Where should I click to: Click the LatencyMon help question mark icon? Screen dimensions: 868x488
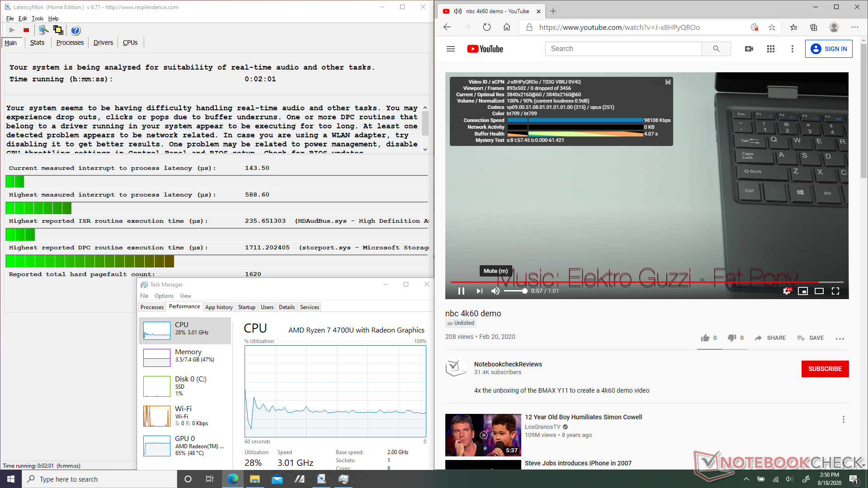click(x=75, y=30)
